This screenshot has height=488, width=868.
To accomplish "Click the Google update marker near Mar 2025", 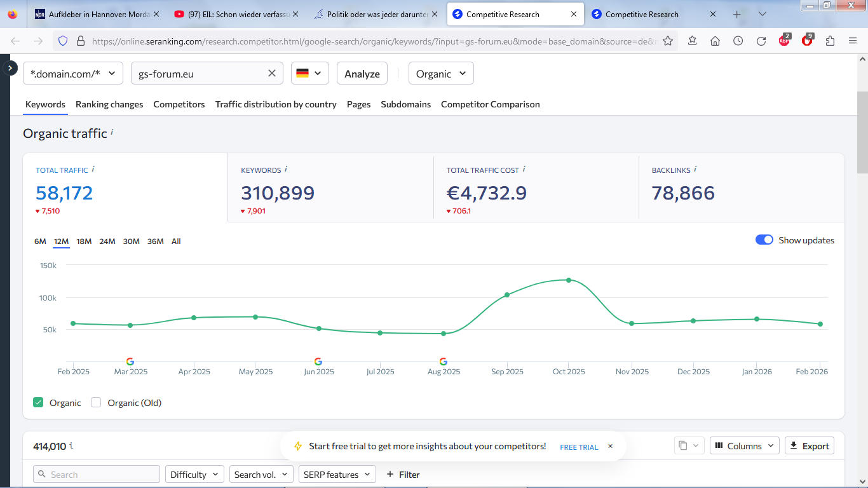I will pyautogui.click(x=130, y=362).
